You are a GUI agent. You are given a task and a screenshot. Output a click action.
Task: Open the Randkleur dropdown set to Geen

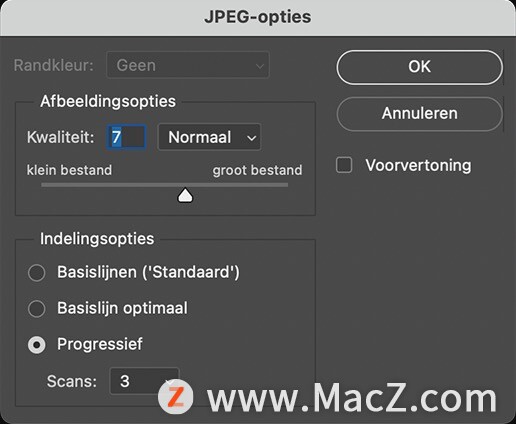188,65
